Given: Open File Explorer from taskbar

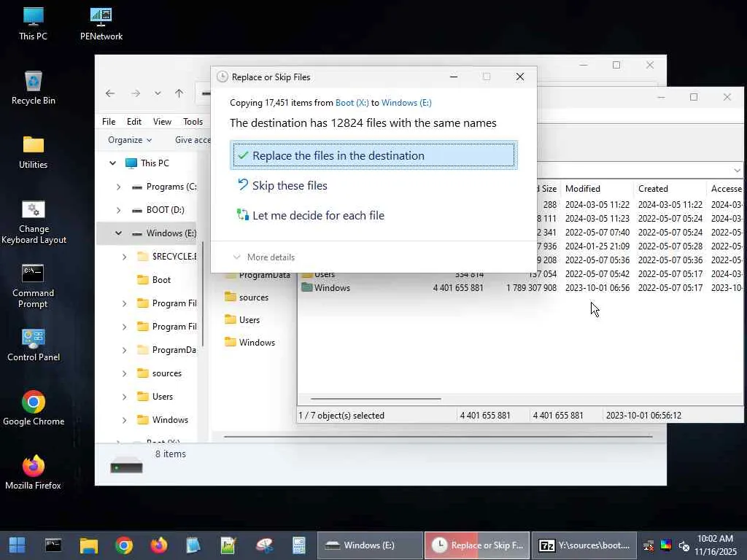Looking at the screenshot, I should pyautogui.click(x=88, y=545).
